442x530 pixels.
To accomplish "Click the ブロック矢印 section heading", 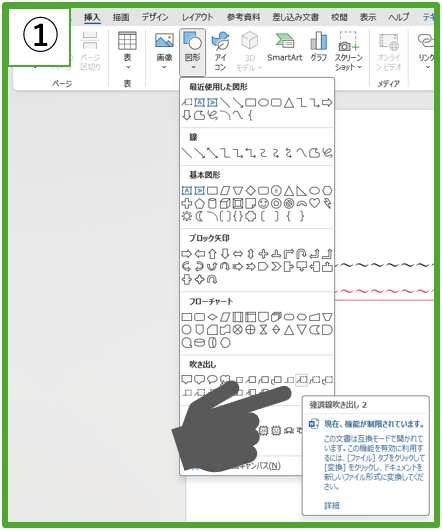I will [209, 238].
